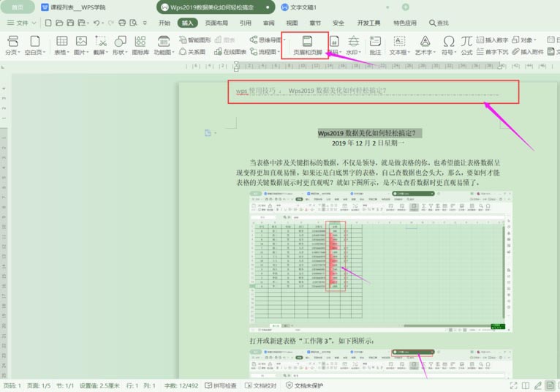Click document unprotected (文档未保护) status
Viewport: 560px width, 392px height.
304,385
